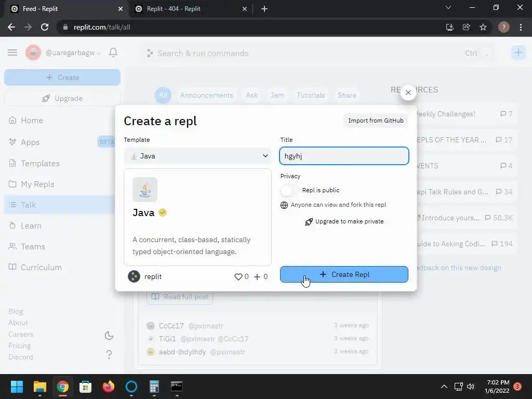532x399 pixels.
Task: Click the install app icon in address bar
Action: point(450,27)
